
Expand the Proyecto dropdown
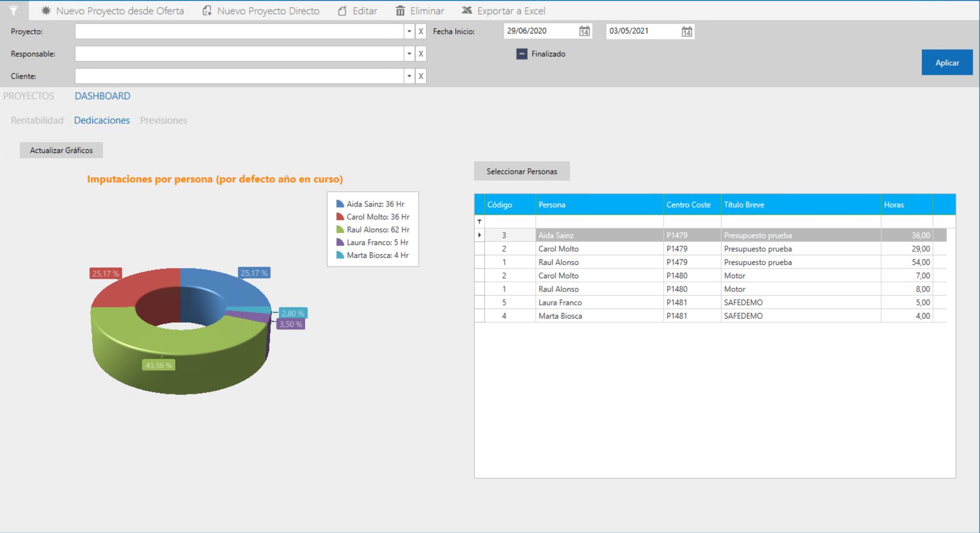409,32
